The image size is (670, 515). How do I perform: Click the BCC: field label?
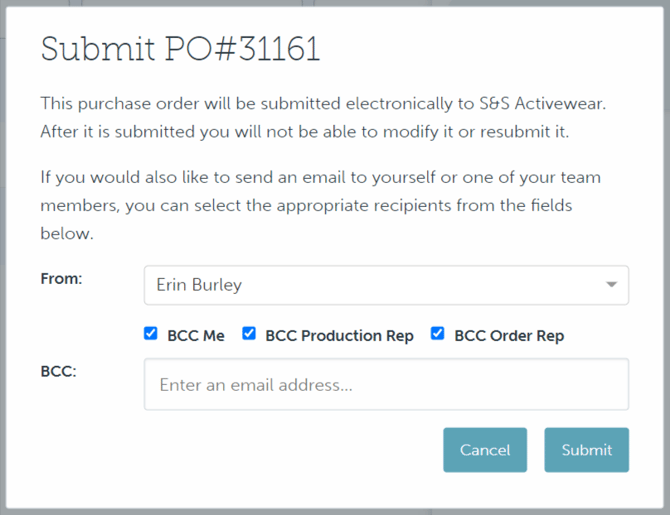(59, 371)
